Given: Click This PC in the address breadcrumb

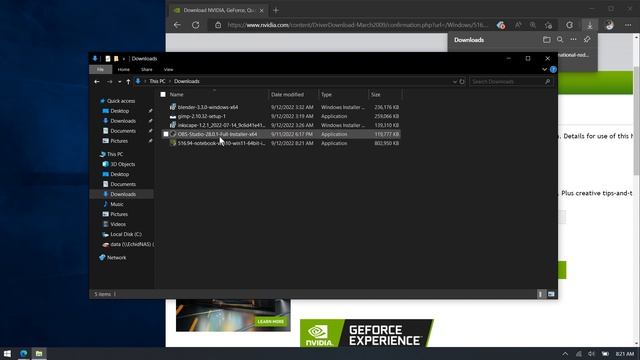Looking at the screenshot, I should [157, 81].
